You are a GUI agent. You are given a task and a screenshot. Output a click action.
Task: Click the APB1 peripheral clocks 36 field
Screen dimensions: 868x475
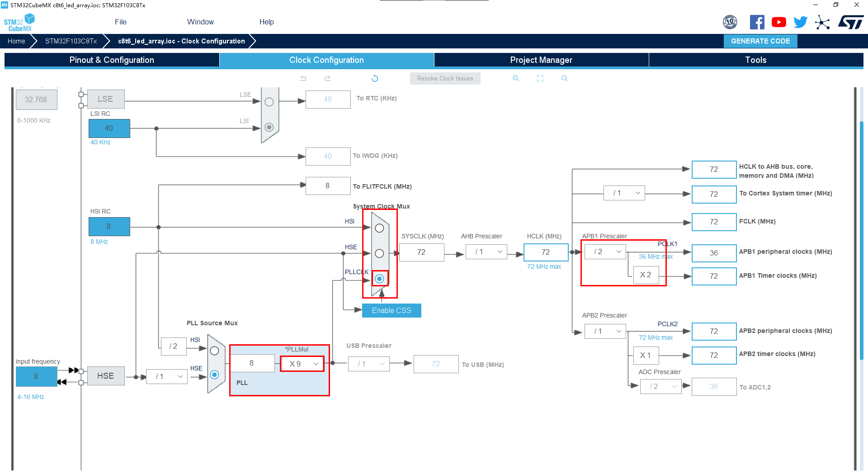[x=714, y=253]
